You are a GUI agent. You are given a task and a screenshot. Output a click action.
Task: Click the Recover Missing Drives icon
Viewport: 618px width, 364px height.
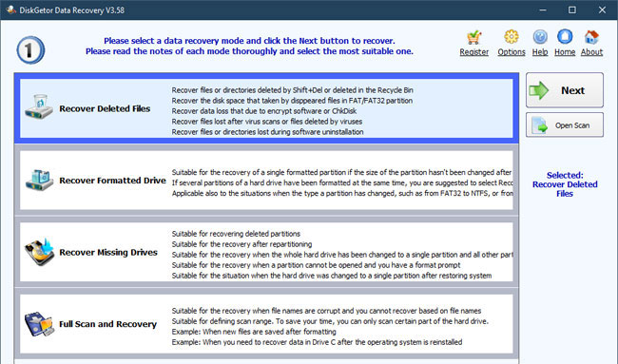pos(39,252)
